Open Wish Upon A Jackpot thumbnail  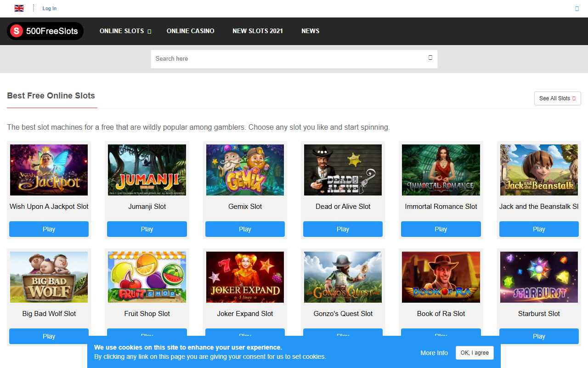(49, 170)
